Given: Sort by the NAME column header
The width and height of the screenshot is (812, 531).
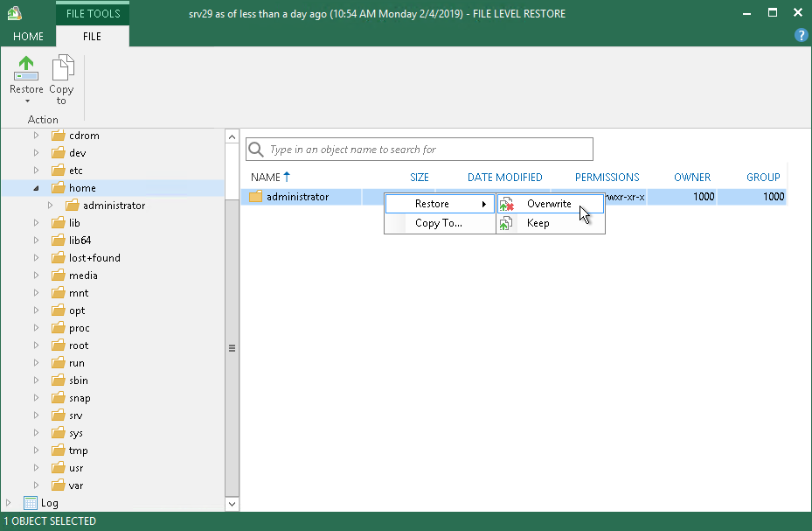Looking at the screenshot, I should [x=266, y=178].
